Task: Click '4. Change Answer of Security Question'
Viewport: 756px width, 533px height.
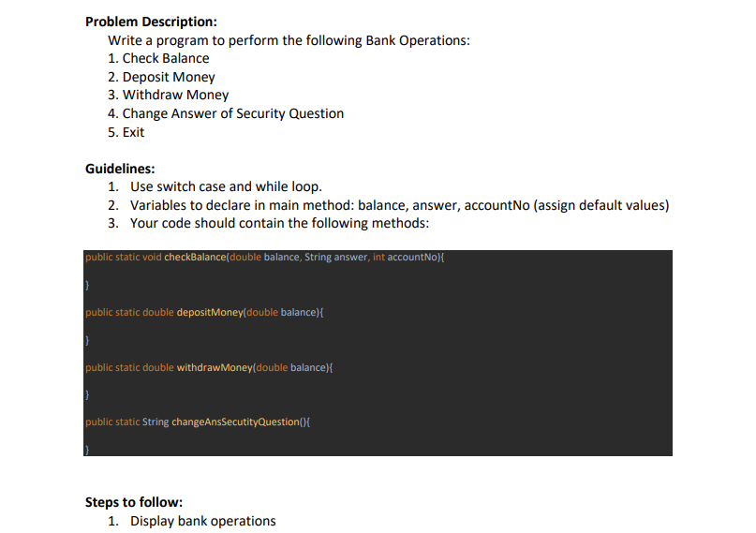Action: point(226,113)
